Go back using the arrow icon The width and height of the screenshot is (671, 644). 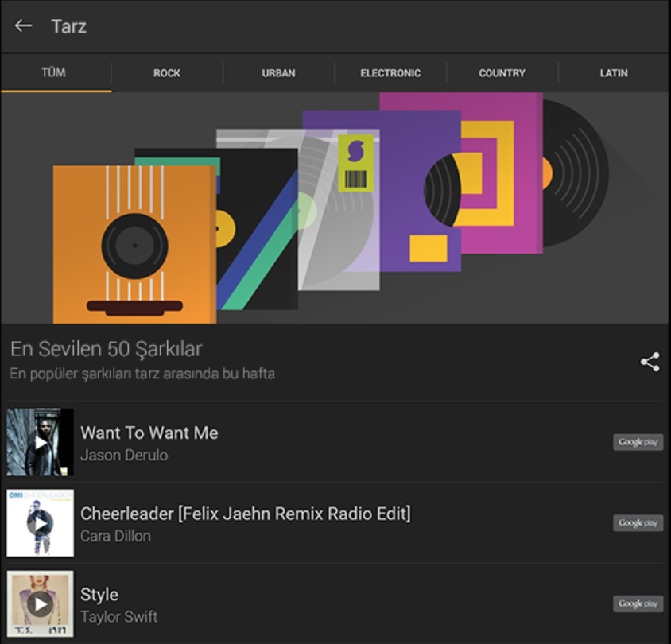pyautogui.click(x=23, y=25)
